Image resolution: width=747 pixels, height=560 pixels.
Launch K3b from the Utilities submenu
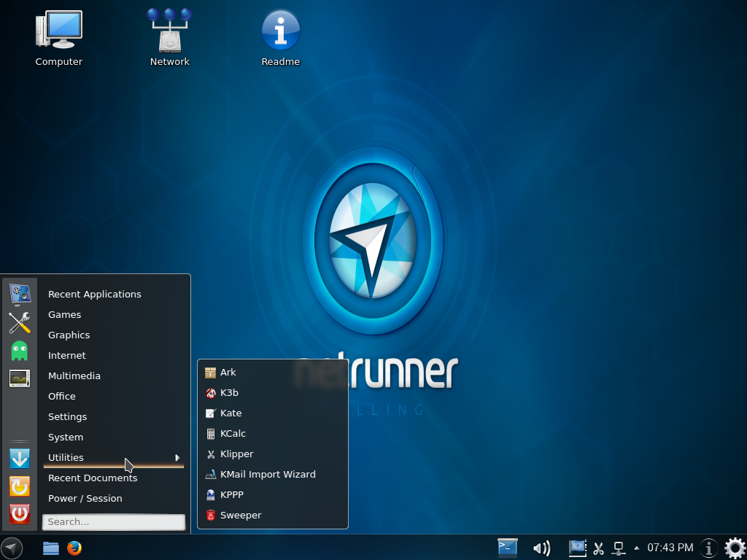tap(228, 392)
